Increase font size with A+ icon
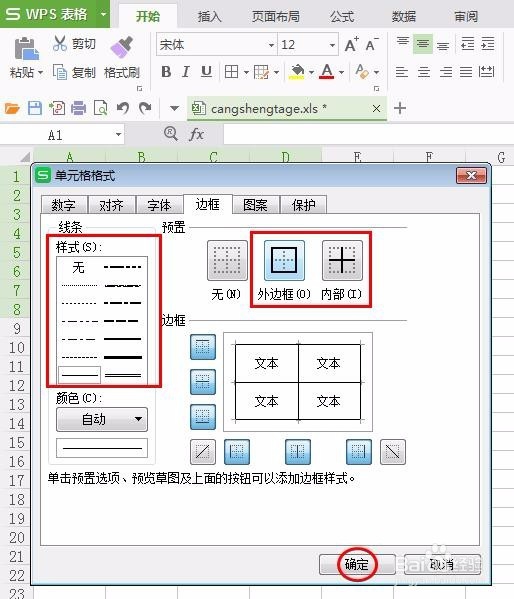This screenshot has width=514, height=599. click(351, 45)
